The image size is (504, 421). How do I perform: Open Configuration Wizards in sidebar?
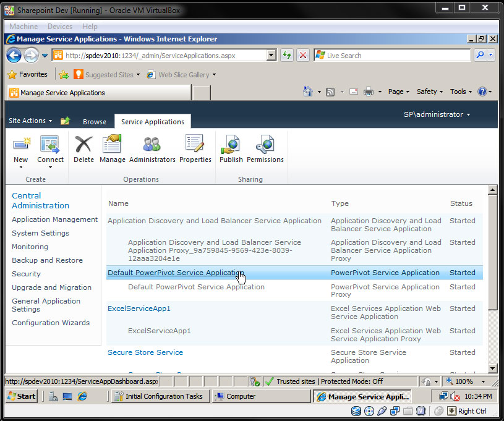coord(51,323)
